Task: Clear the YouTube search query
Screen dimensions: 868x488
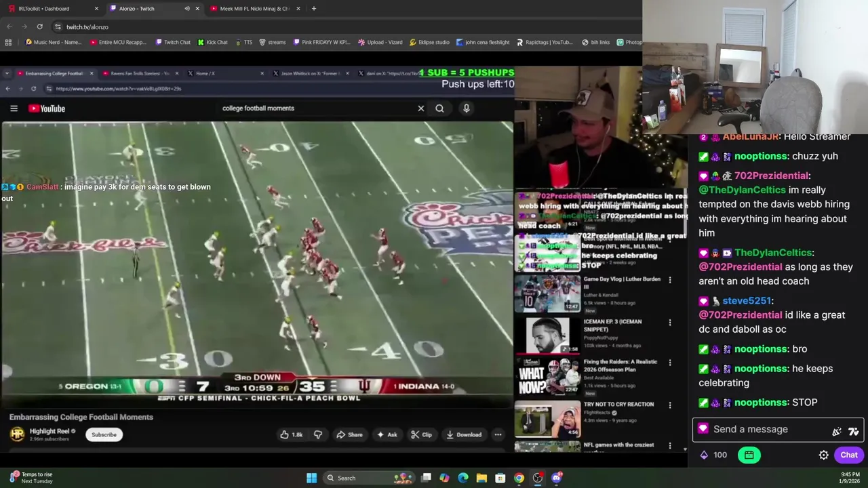Action: coord(420,108)
